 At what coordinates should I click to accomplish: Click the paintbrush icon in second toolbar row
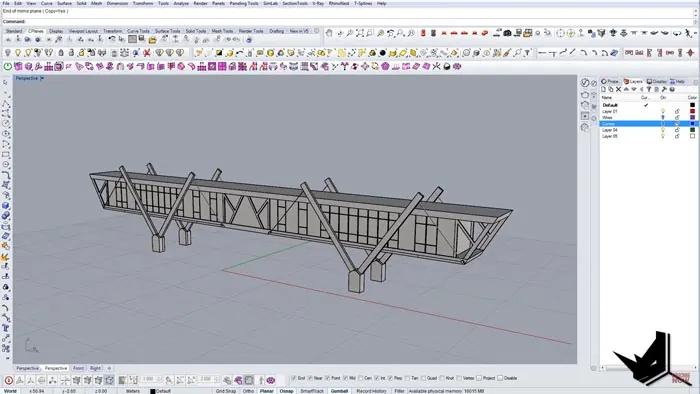tap(507, 53)
